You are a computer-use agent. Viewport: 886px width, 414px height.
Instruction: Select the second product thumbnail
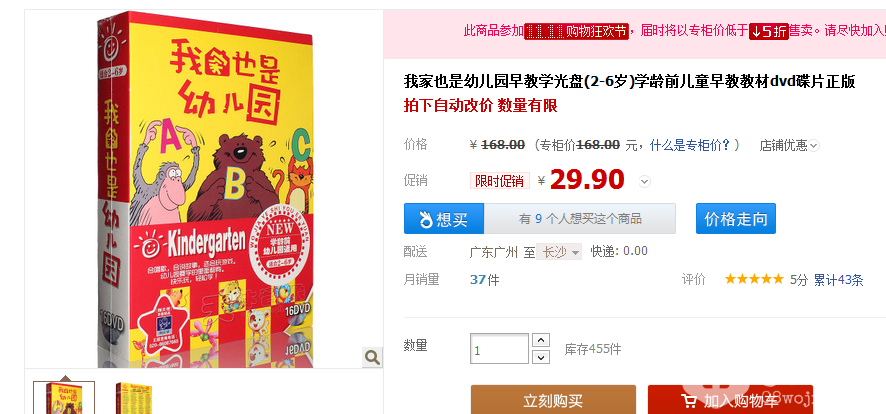coord(134,398)
